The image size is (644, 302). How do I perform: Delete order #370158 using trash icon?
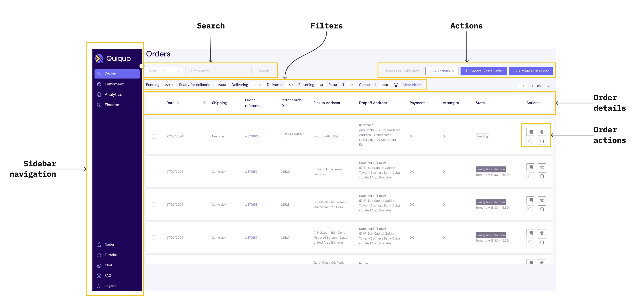point(542,209)
